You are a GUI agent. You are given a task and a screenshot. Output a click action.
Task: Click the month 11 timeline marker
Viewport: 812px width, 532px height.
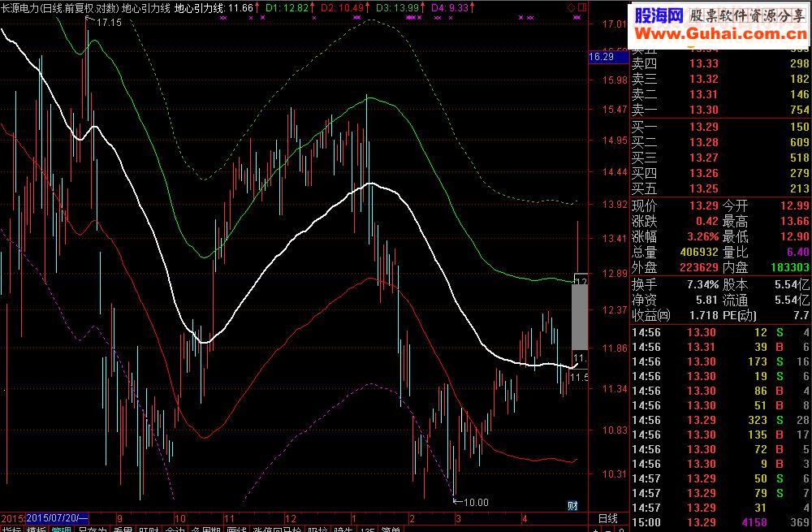[x=229, y=518]
